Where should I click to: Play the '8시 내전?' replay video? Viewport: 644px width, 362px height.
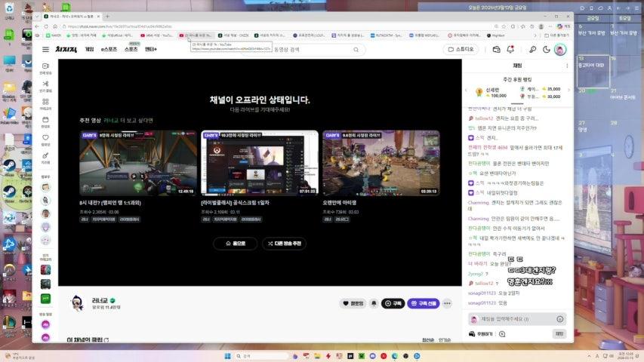click(x=138, y=163)
